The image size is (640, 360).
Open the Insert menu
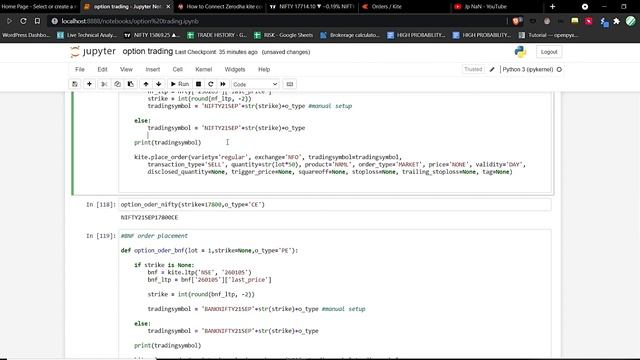(x=153, y=69)
